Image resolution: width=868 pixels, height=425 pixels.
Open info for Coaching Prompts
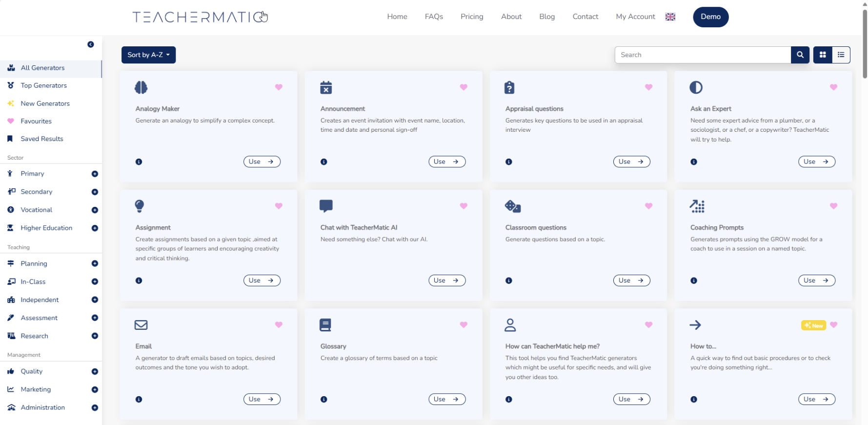pos(694,281)
